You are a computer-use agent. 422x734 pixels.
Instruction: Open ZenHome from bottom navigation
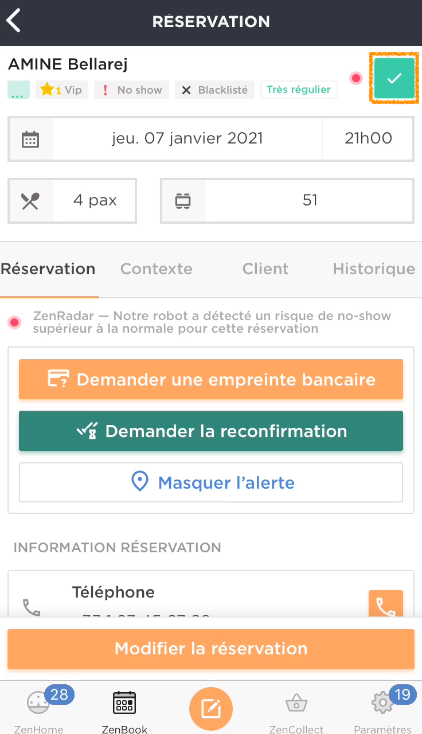tap(38, 709)
